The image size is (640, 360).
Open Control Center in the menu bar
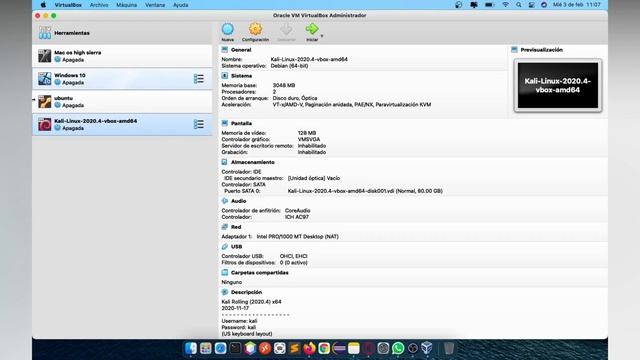[x=531, y=5]
